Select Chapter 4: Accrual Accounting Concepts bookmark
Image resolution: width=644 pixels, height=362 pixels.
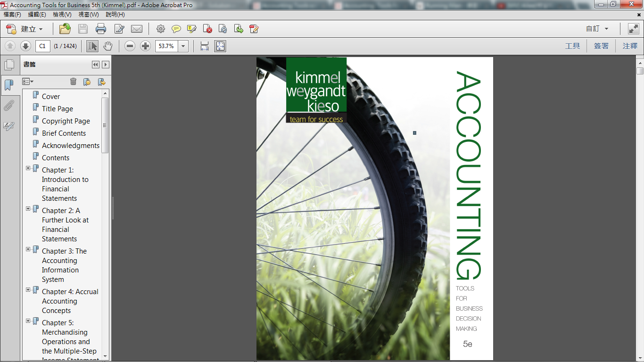pyautogui.click(x=70, y=301)
